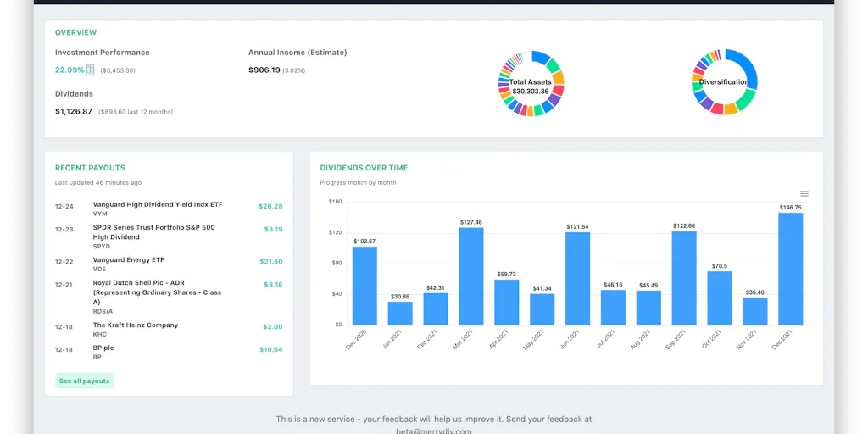Select the Mar 2021 bar at $127.46
This screenshot has height=434, width=868.
coord(471,277)
